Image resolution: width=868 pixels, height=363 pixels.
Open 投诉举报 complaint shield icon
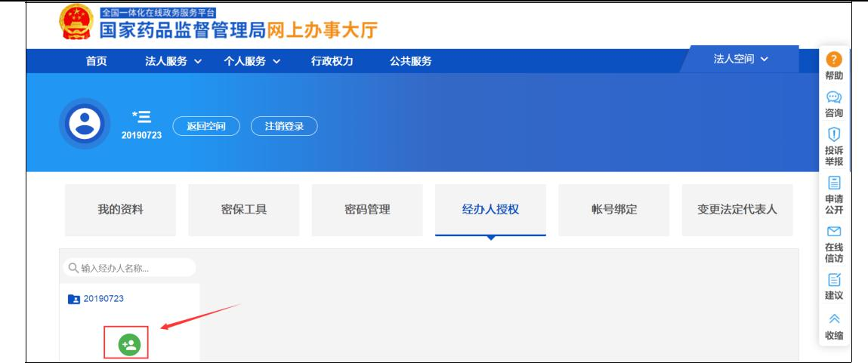click(x=834, y=134)
